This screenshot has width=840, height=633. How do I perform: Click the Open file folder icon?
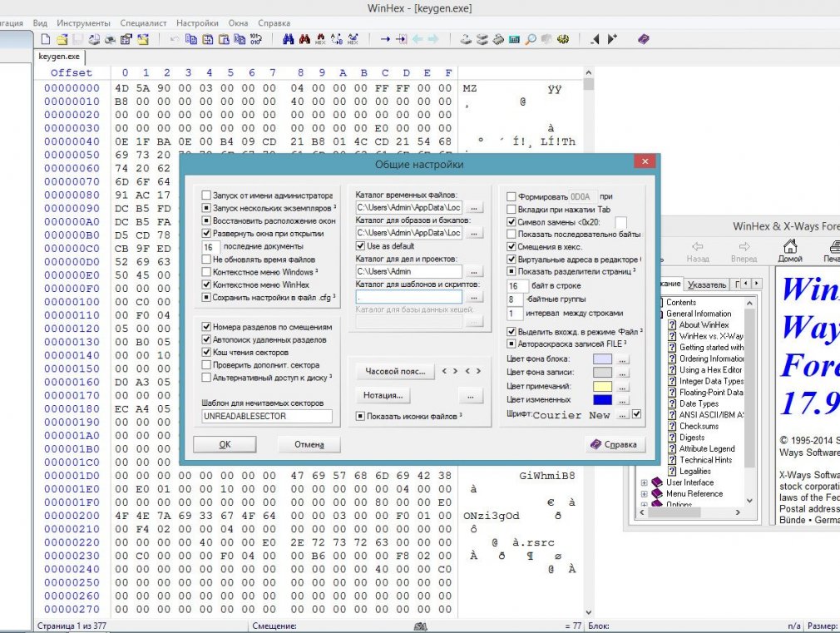(x=62, y=39)
